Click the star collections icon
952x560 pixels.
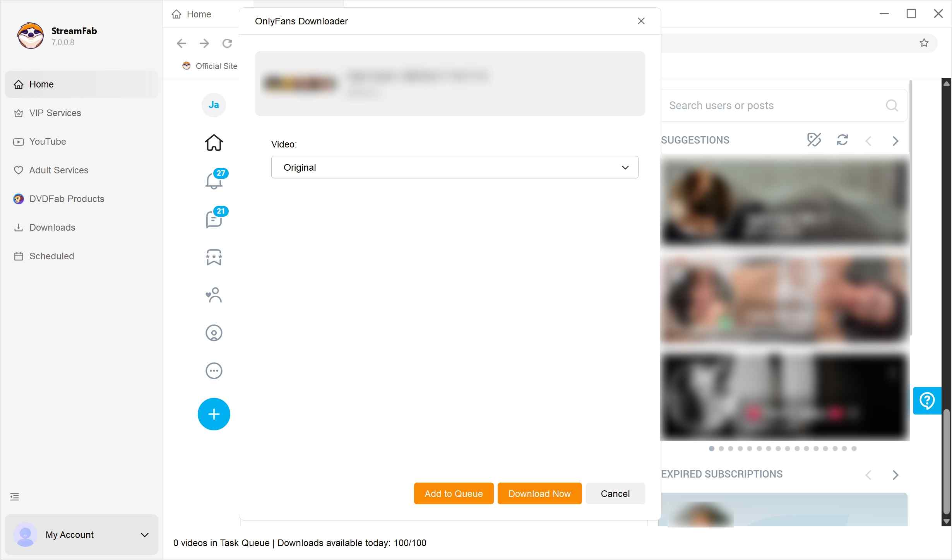coord(214,257)
